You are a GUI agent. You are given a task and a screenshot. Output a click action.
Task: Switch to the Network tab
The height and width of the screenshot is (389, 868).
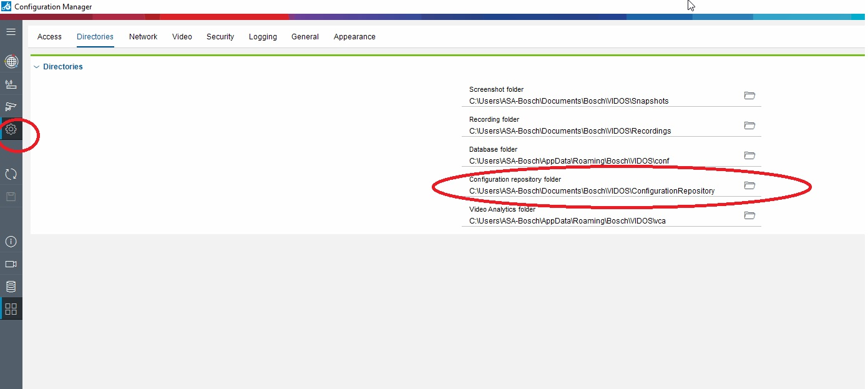[143, 37]
